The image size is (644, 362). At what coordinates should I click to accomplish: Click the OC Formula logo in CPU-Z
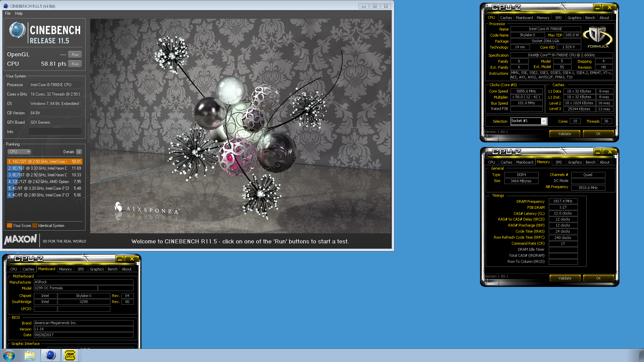(598, 37)
